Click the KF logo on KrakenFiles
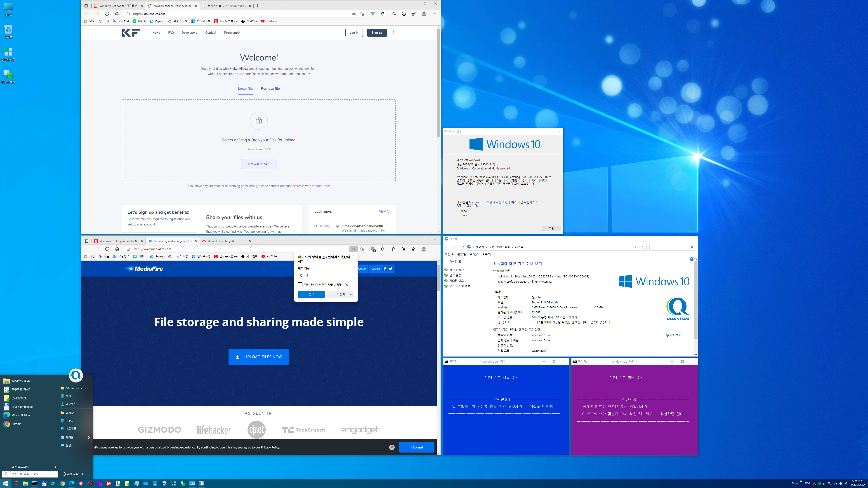Screen dimensions: 868x488 point(131,33)
